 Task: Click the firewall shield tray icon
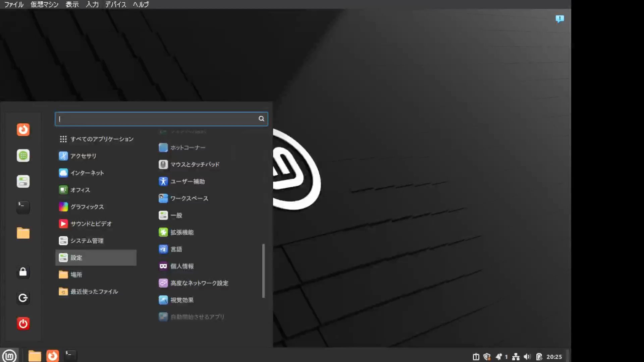[487, 356]
